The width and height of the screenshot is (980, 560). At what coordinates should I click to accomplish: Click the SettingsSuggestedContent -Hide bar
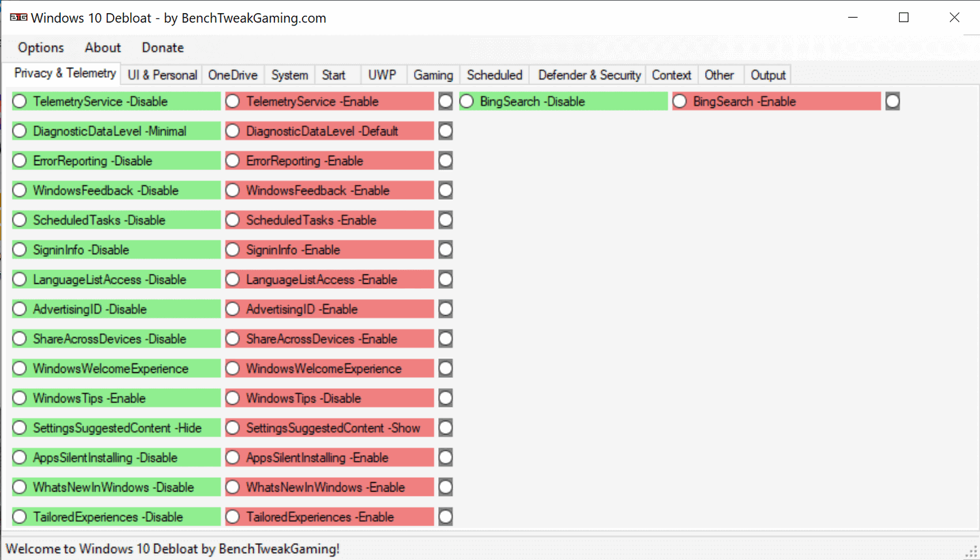pos(114,427)
